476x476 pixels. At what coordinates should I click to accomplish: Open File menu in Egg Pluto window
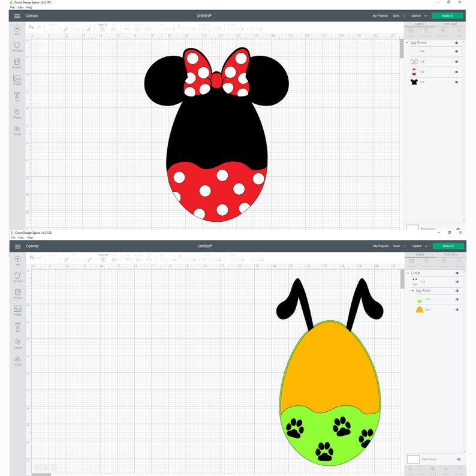tap(13, 237)
